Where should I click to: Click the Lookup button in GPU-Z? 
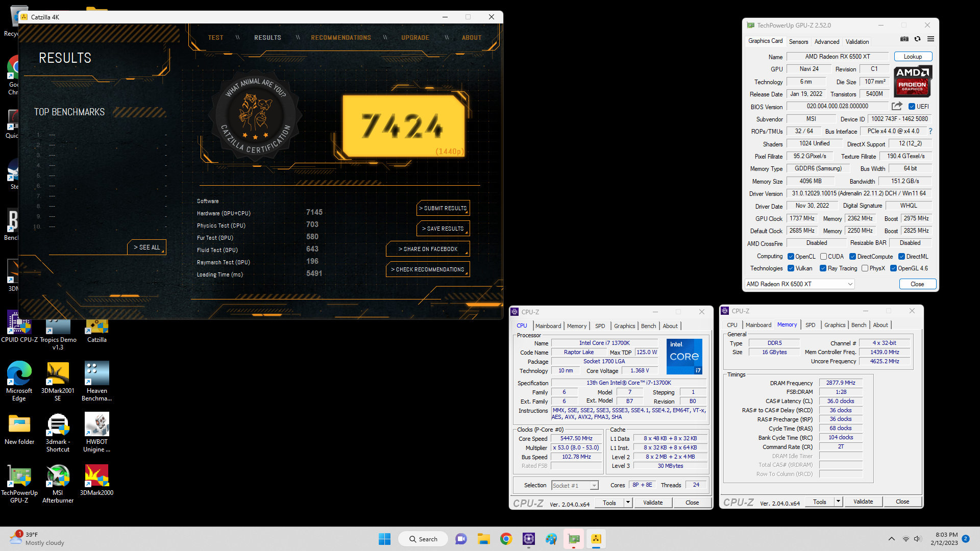[913, 57]
